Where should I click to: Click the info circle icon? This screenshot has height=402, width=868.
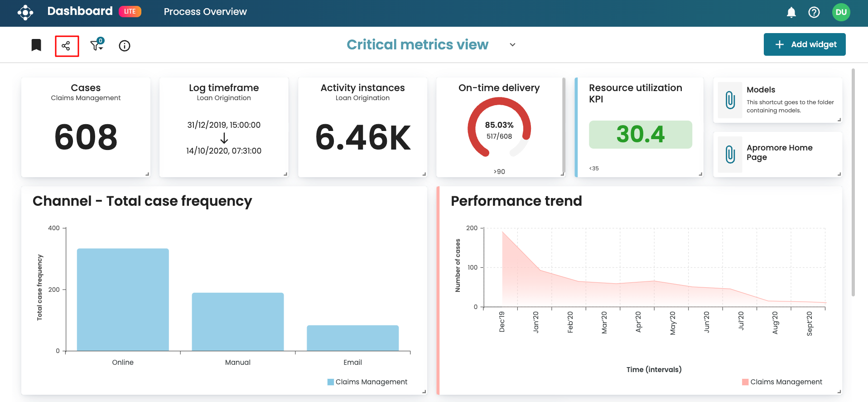coord(125,46)
